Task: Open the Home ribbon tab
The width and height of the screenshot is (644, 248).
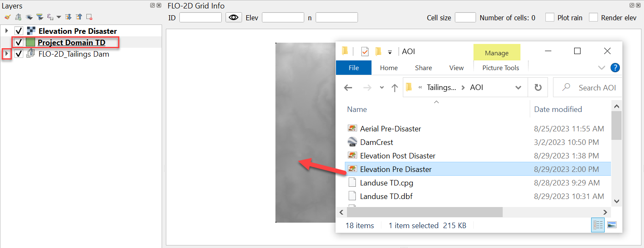Action: (388, 68)
